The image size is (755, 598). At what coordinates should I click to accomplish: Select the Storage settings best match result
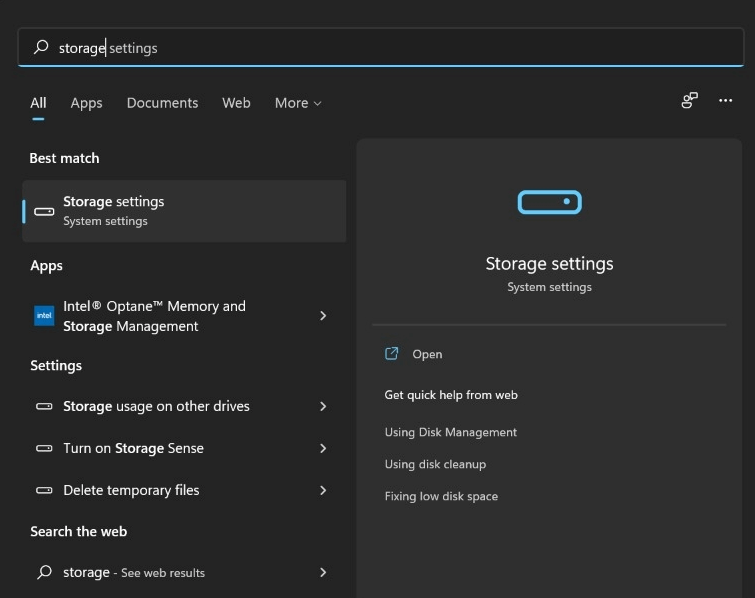[x=184, y=211]
